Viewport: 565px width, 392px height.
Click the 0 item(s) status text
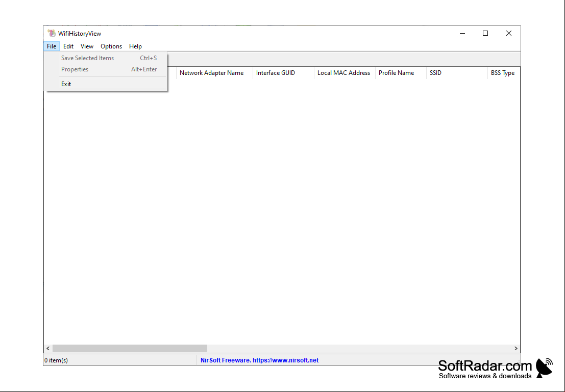point(56,360)
